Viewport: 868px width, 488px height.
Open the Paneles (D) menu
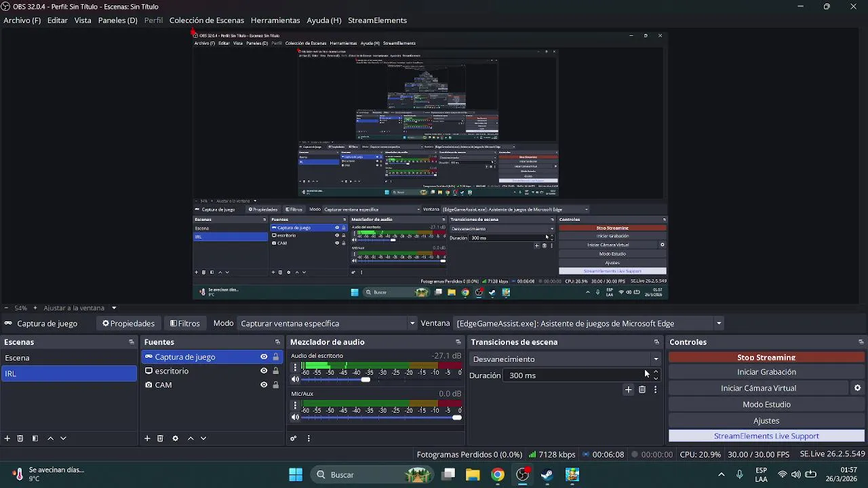[x=117, y=20]
